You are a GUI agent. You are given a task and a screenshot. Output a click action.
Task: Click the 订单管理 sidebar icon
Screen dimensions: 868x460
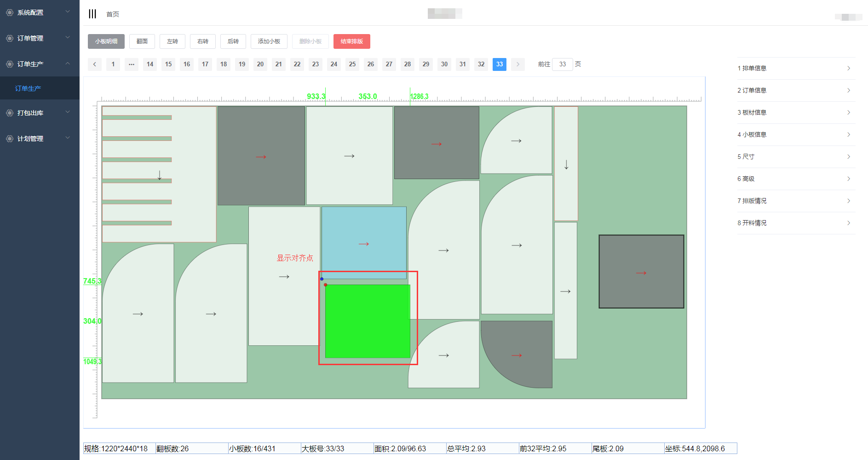(10, 38)
